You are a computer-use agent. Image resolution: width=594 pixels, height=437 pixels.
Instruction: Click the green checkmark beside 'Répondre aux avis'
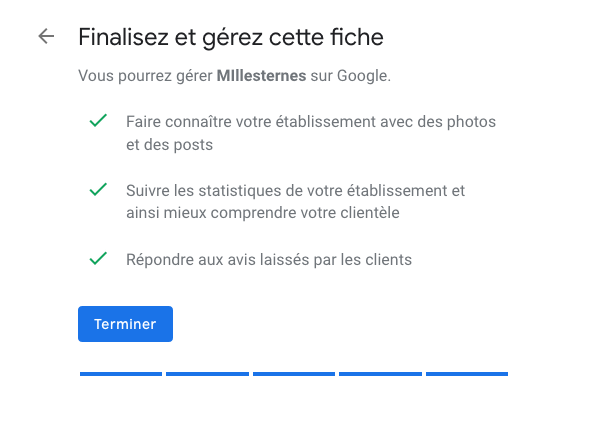point(98,259)
